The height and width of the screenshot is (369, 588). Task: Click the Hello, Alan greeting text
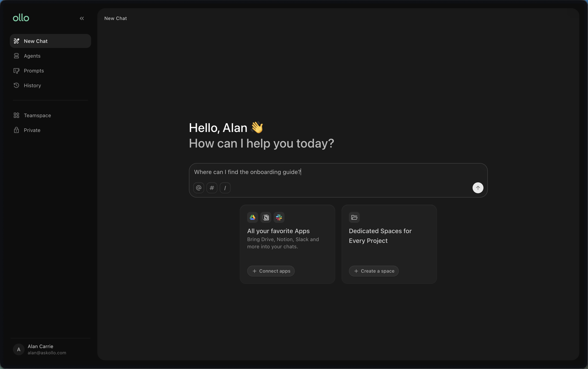tap(226, 128)
